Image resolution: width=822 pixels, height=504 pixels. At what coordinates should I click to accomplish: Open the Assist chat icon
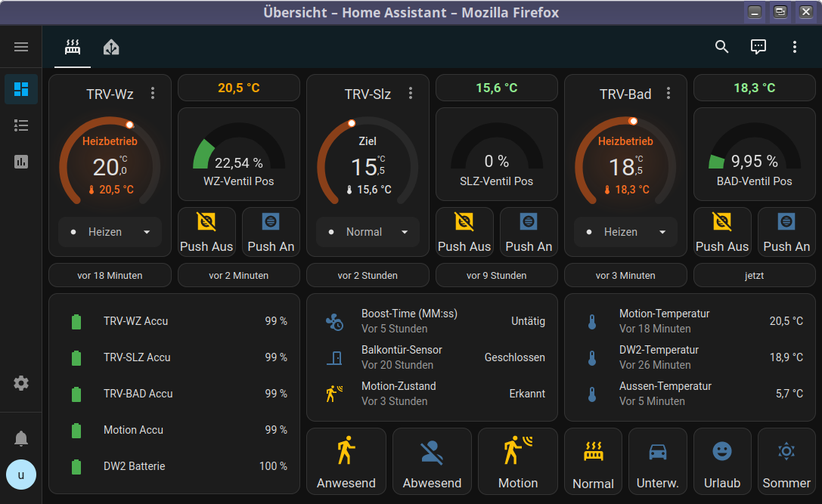pos(758,47)
